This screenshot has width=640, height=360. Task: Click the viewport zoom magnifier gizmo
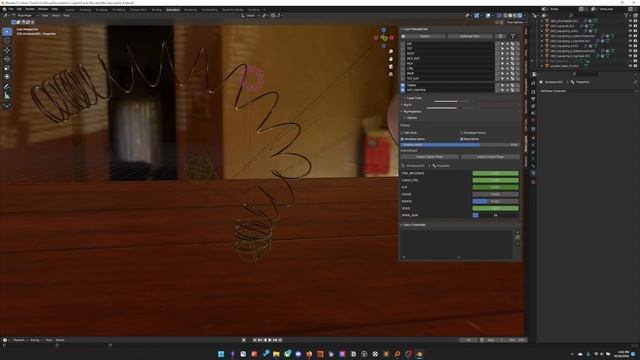[x=391, y=51]
